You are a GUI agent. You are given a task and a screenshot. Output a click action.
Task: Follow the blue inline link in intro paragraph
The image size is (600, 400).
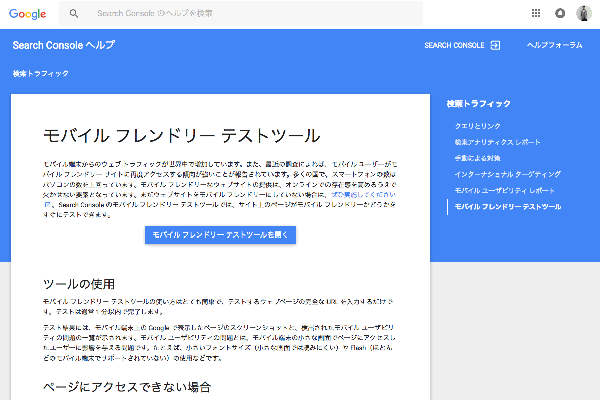point(363,194)
